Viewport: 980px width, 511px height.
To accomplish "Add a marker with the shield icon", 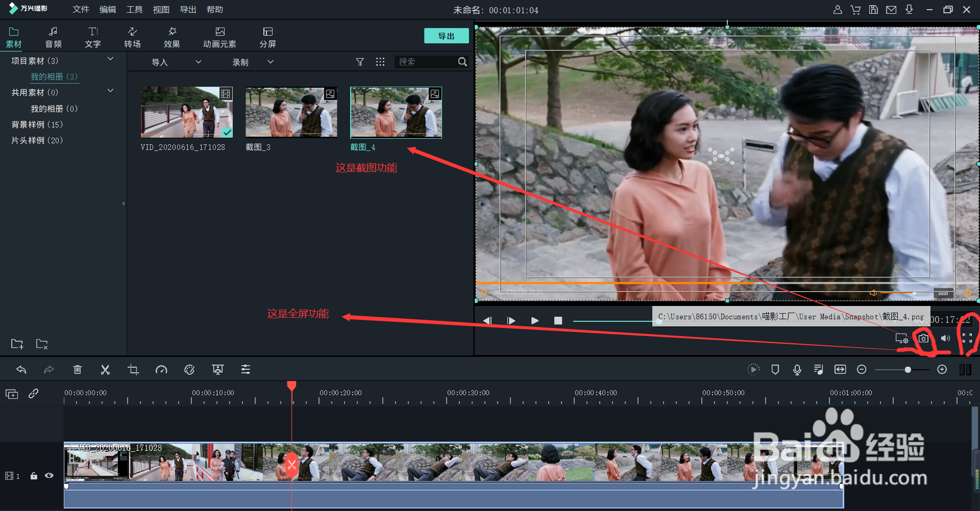I will tap(775, 369).
